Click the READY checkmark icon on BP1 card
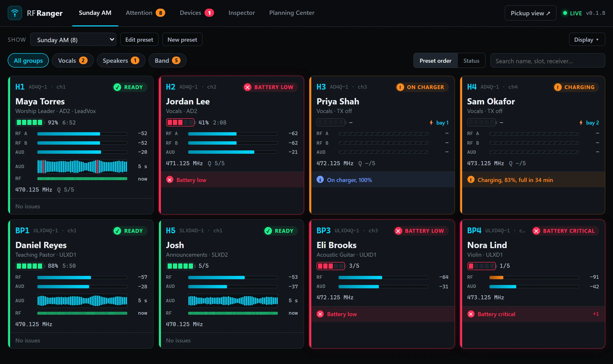Viewport: 613px width, 364px height. click(117, 231)
